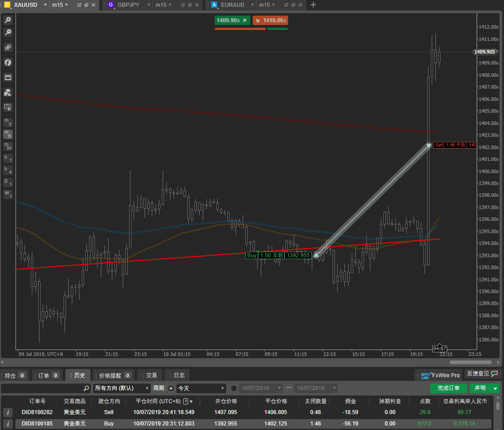504x430 pixels.
Task: Click the Sell 1.46 手数 chart label
Action: tap(455, 145)
